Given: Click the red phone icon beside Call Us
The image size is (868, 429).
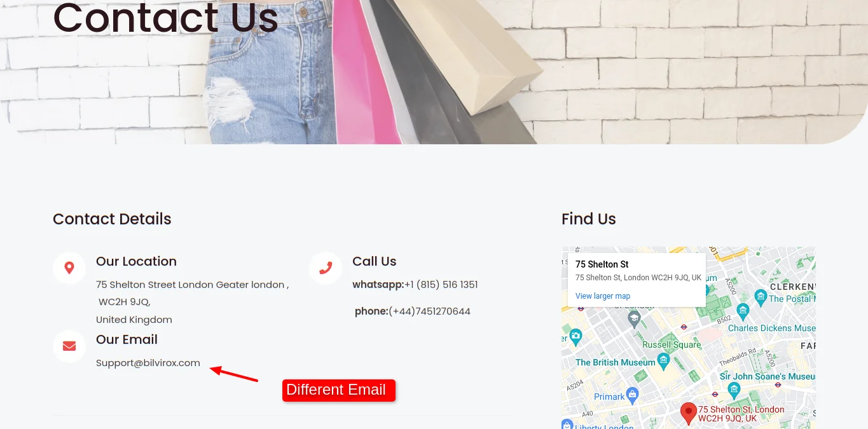Looking at the screenshot, I should (326, 268).
